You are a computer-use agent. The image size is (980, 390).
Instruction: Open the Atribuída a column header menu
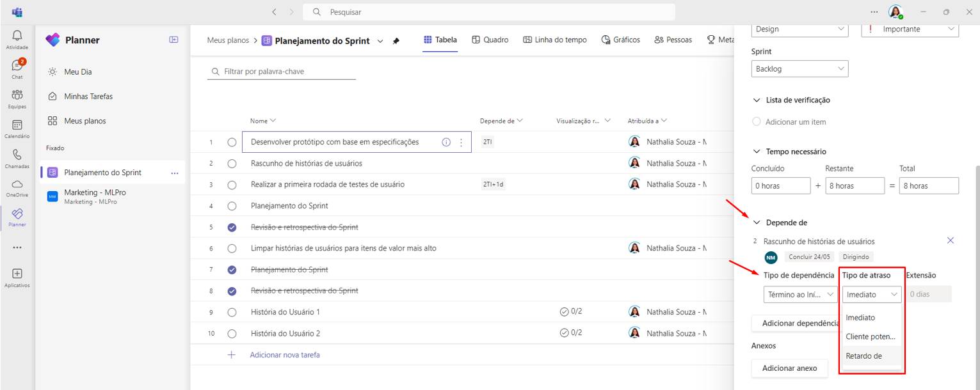[647, 120]
